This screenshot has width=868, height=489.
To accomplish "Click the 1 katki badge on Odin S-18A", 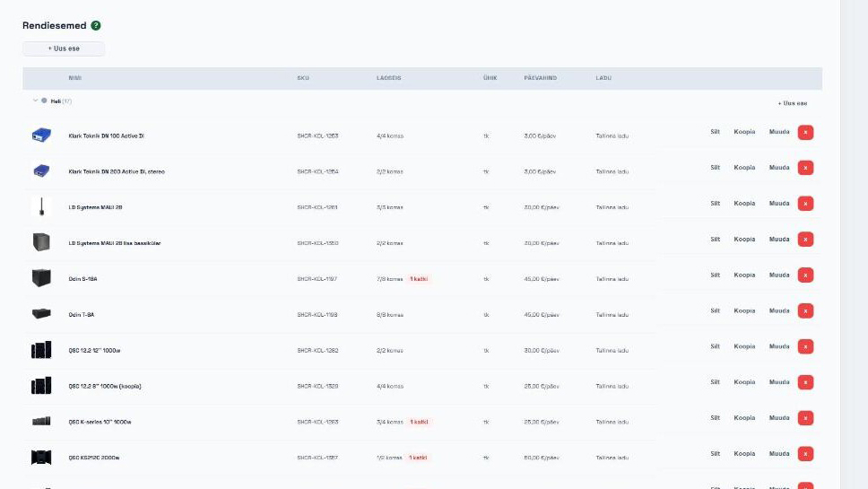I will pos(419,279).
